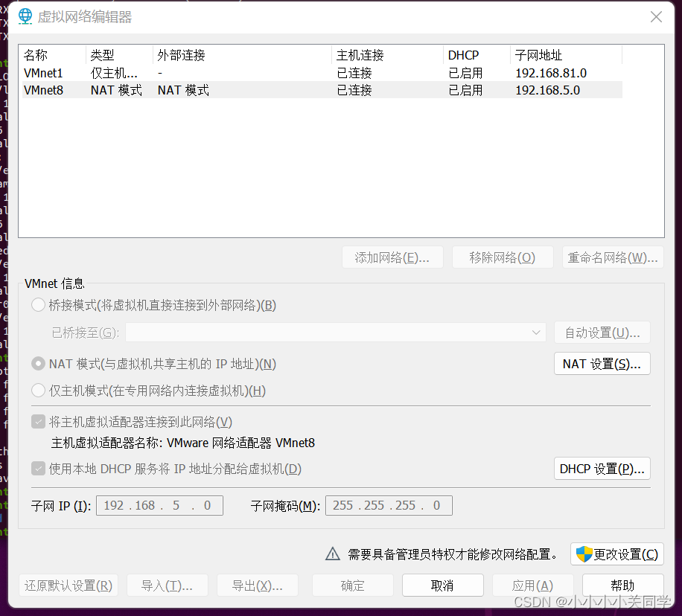Screen dimensions: 682x616
Task: Click the 帮助 button
Action: (x=623, y=585)
